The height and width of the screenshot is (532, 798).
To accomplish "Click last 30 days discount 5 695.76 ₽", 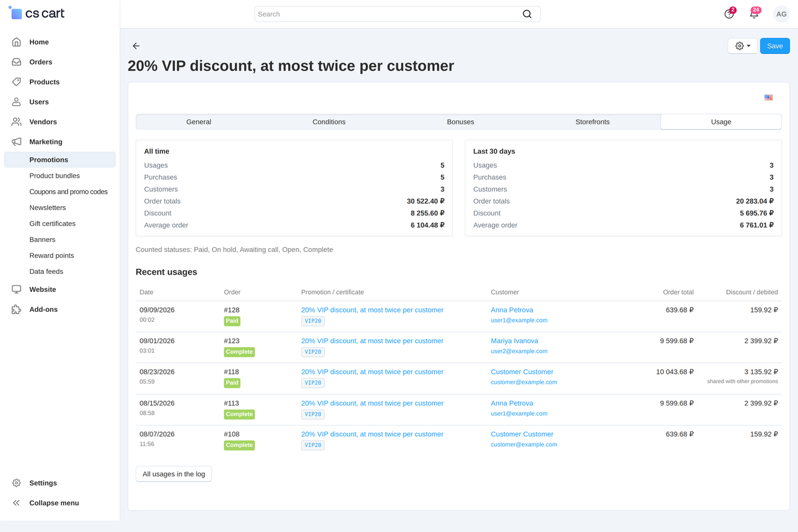I will point(757,213).
